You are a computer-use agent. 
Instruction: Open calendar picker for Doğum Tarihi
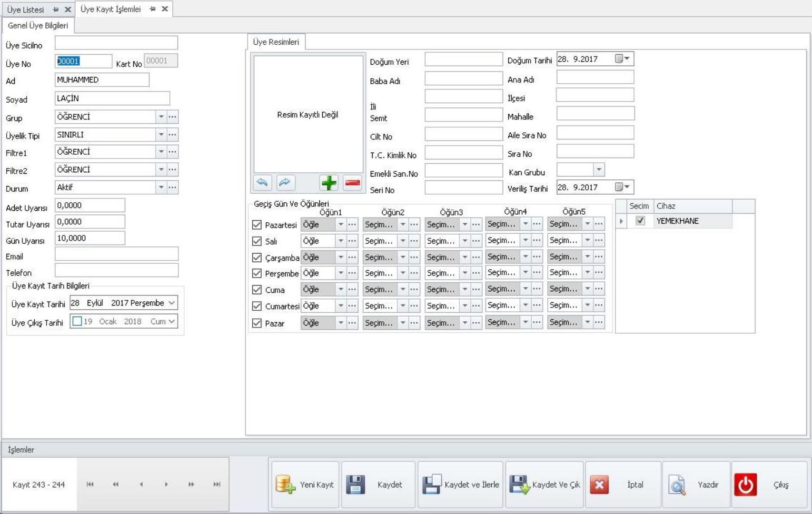coord(622,59)
